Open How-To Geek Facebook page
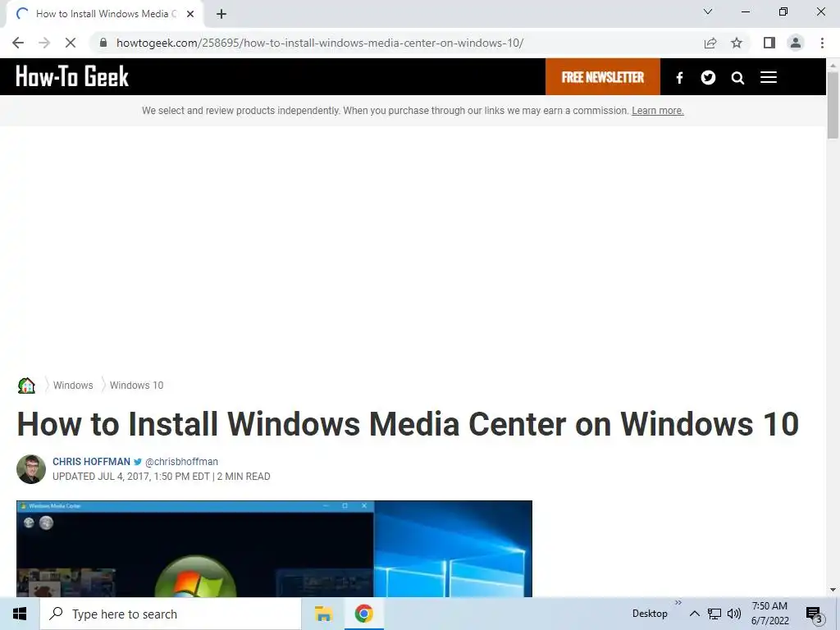Image resolution: width=840 pixels, height=630 pixels. [x=679, y=78]
